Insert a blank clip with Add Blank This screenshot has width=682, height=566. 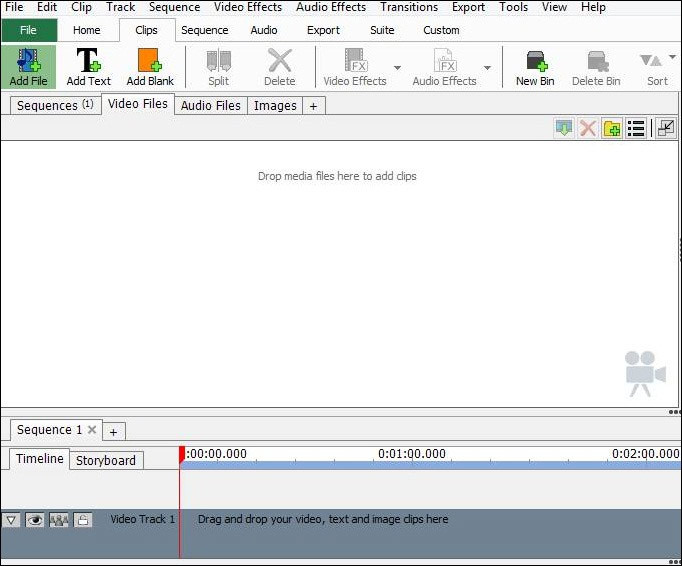[150, 66]
